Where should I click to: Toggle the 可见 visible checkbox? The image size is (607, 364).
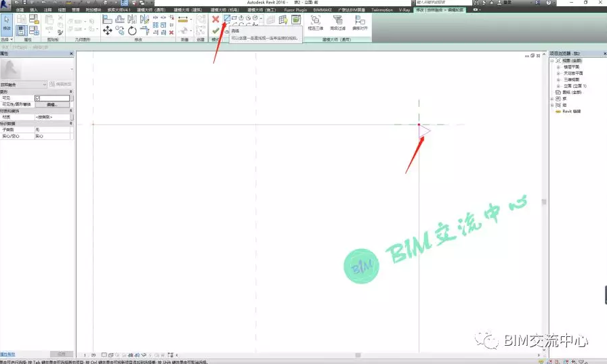[x=37, y=98]
